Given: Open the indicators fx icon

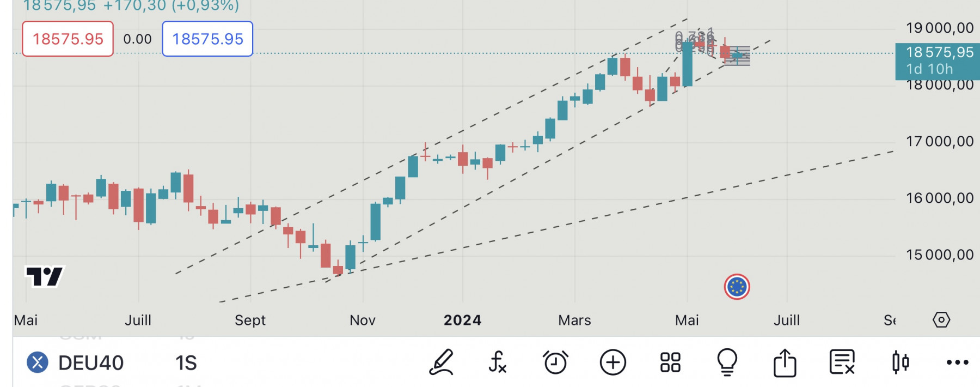Looking at the screenshot, I should tap(498, 362).
